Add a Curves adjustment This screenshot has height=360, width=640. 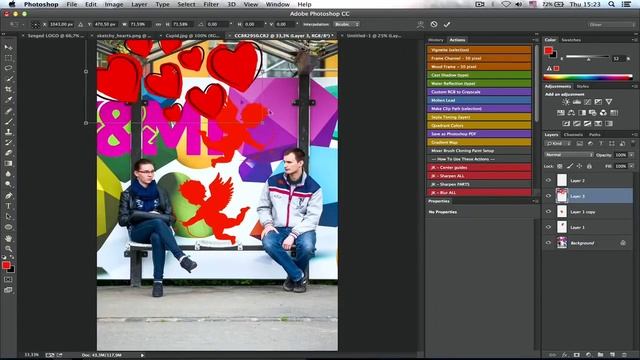click(587, 102)
